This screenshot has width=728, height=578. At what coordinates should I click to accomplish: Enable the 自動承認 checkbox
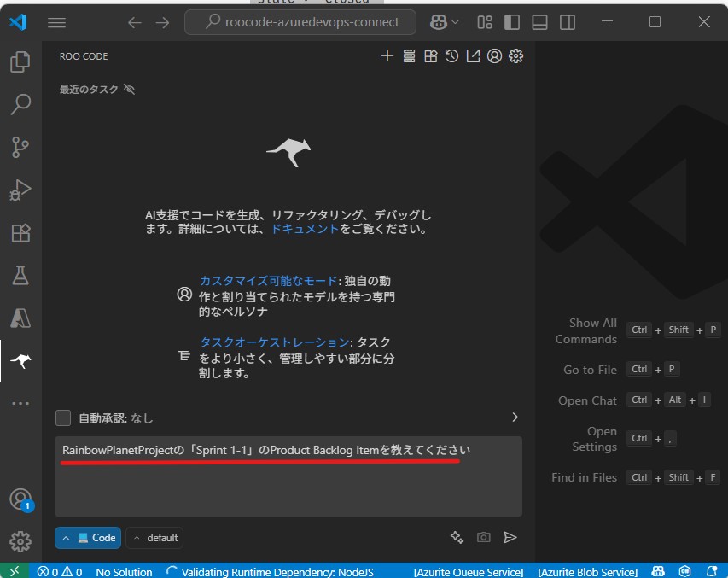(x=63, y=417)
